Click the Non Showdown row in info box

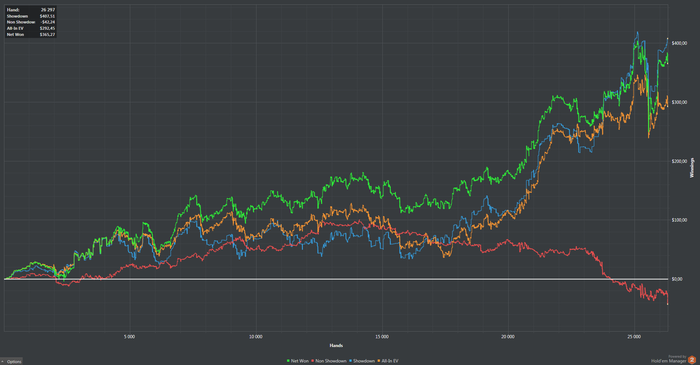[x=31, y=22]
